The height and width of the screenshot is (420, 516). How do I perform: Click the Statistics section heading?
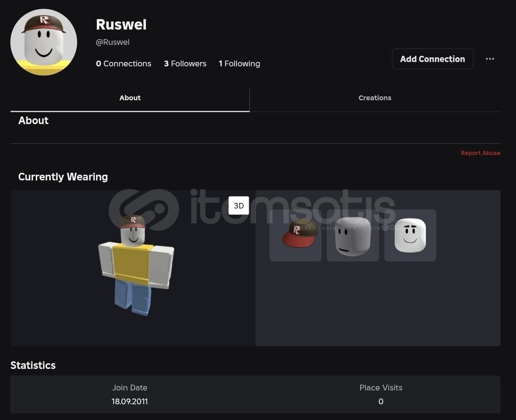pyautogui.click(x=33, y=365)
